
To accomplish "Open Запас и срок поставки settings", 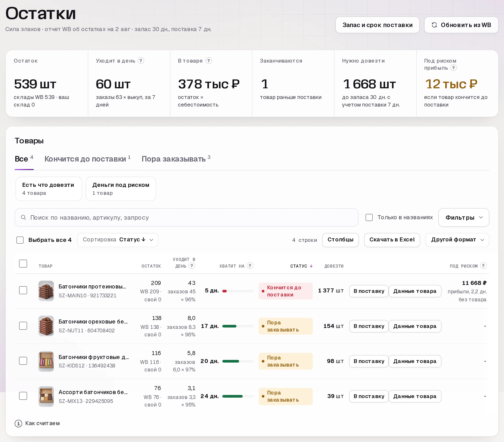I will click(377, 25).
